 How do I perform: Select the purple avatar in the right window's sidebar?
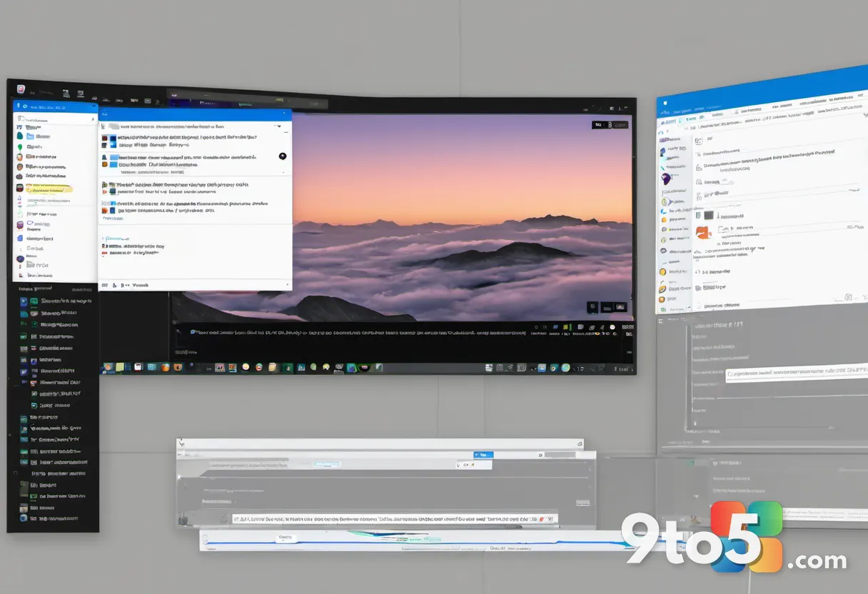point(666,178)
